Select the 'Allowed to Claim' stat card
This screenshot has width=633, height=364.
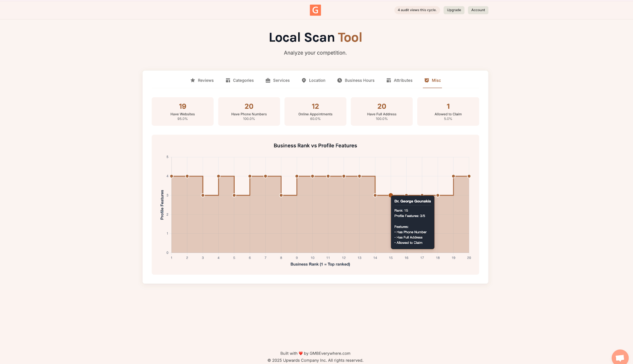[448, 111]
